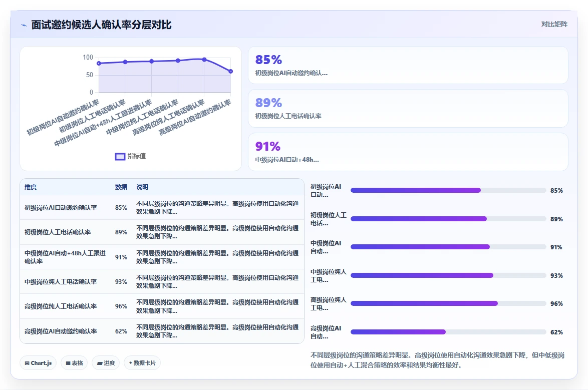This screenshot has height=390, width=588.
Task: Open the 91% data card
Action: 408,152
